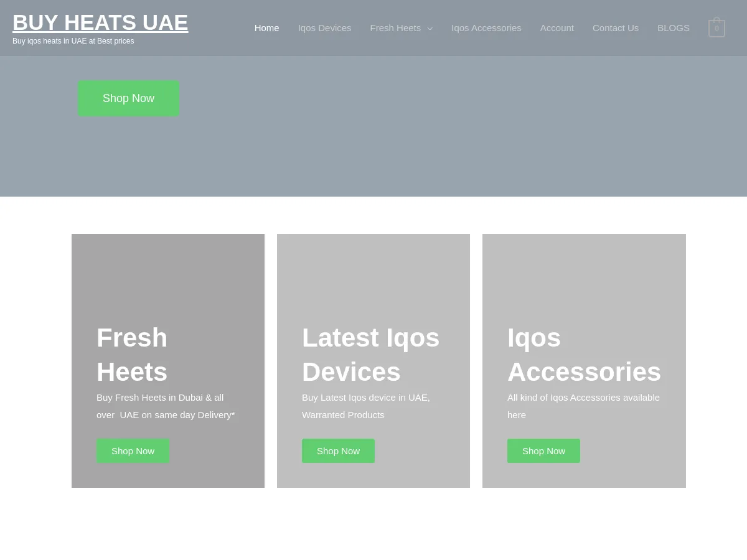Open the Account page link

click(x=557, y=28)
